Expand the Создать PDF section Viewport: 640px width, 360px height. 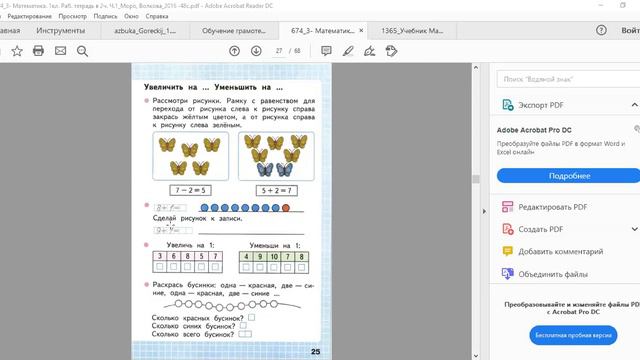point(635,229)
